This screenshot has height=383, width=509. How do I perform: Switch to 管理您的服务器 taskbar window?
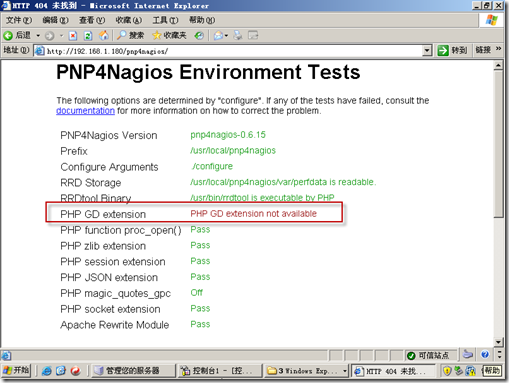(x=133, y=371)
